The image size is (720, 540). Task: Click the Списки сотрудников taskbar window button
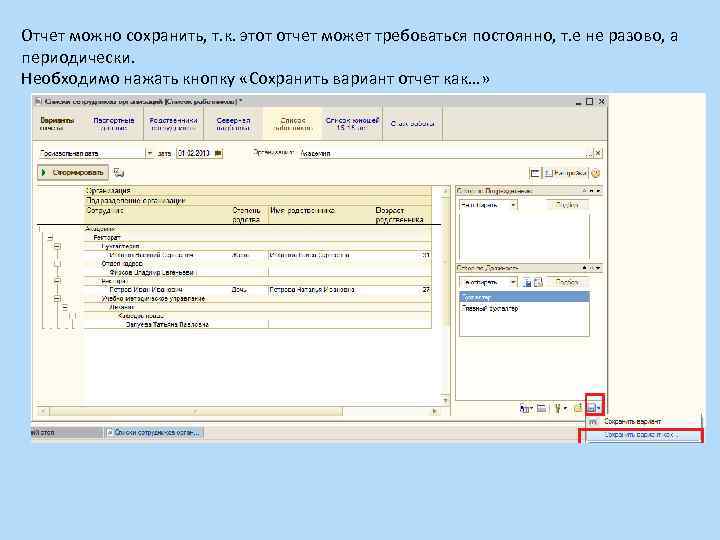[155, 433]
